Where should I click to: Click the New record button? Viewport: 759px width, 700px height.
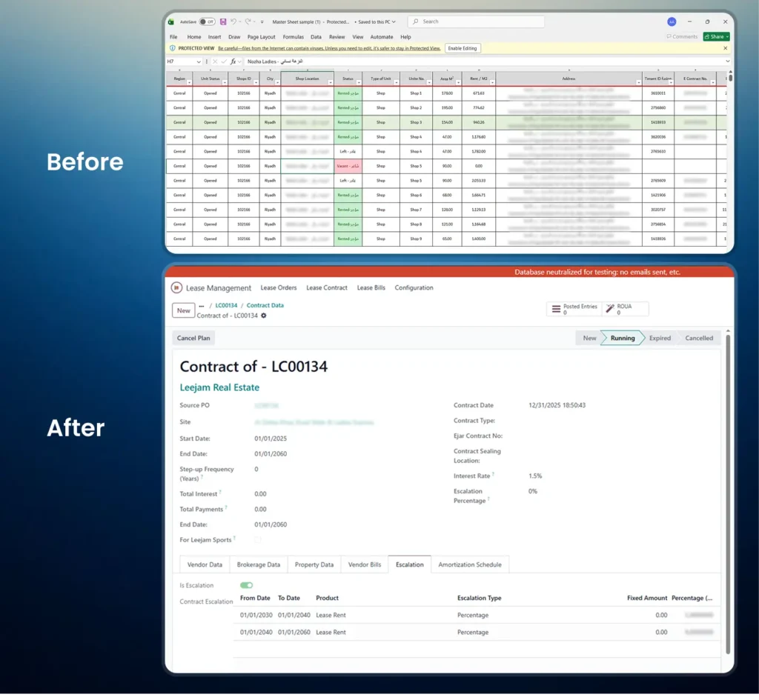pos(184,310)
